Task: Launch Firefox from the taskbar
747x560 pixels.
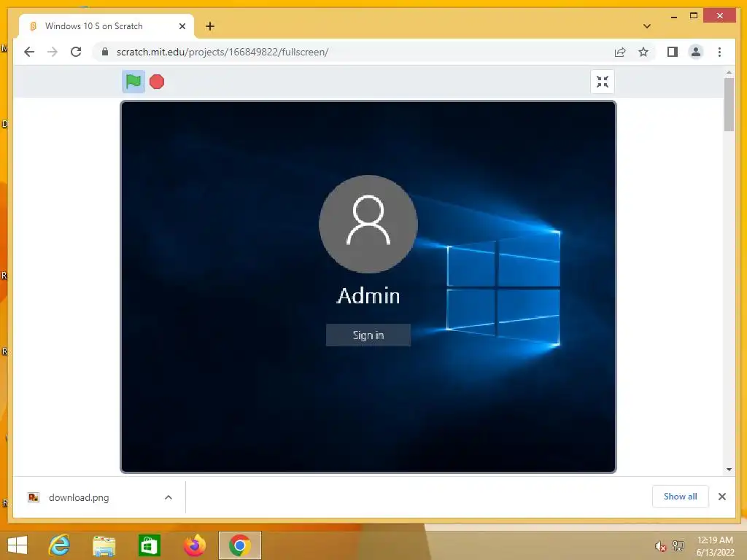Action: coord(194,545)
